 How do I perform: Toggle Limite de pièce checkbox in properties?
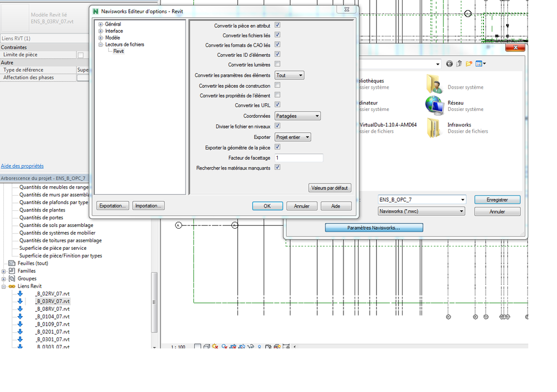coord(81,55)
